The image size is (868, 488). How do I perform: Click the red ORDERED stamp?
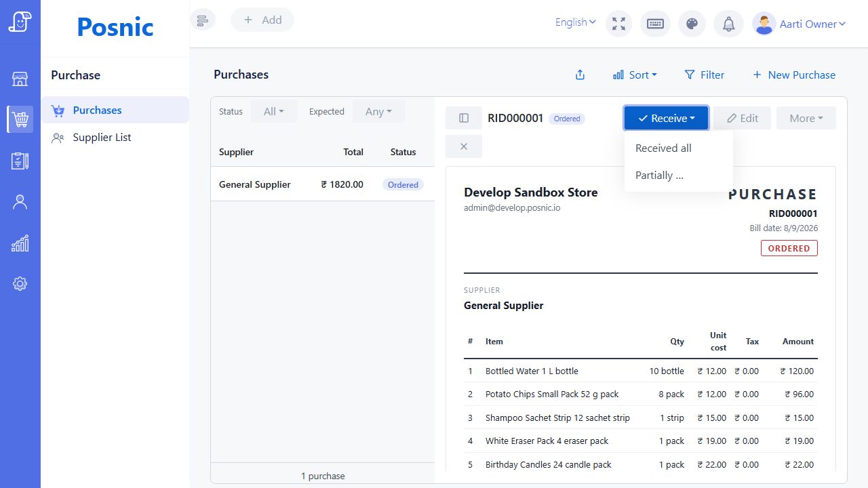point(789,248)
